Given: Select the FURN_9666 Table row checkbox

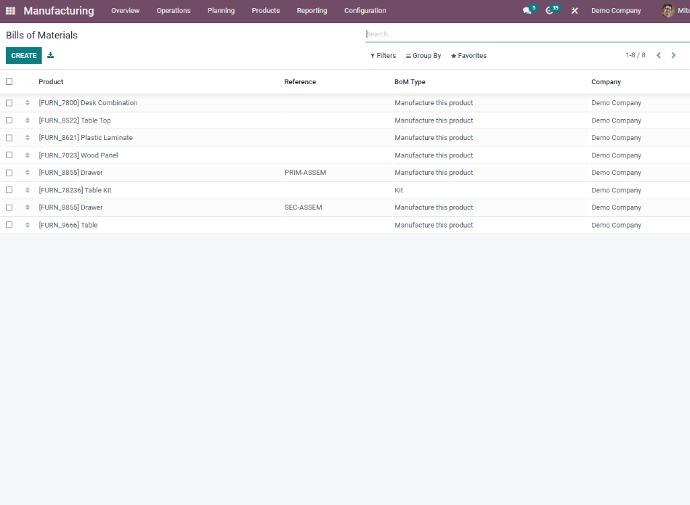Looking at the screenshot, I should point(9,225).
